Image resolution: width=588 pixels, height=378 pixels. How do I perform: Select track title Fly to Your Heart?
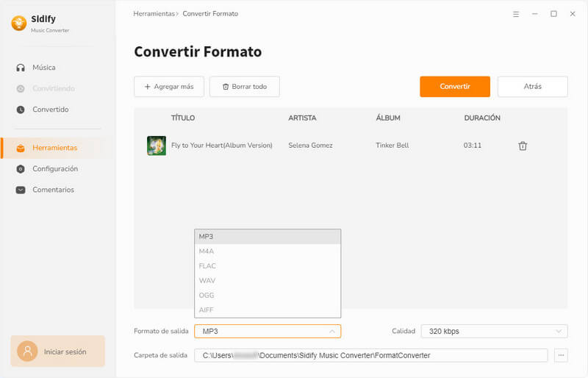[222, 146]
